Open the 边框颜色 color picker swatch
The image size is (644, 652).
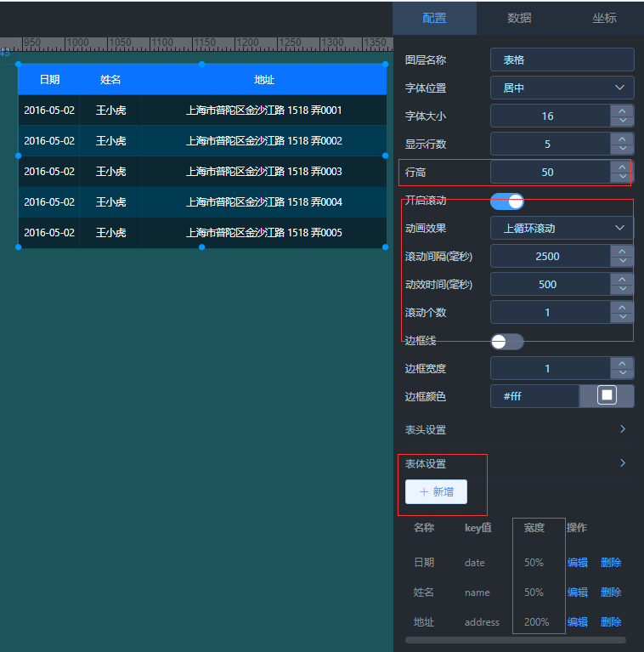click(607, 396)
